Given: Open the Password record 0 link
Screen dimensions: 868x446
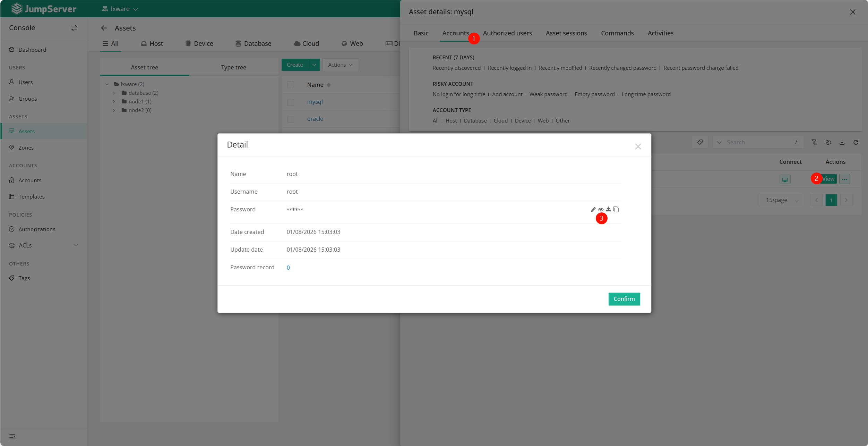Looking at the screenshot, I should pyautogui.click(x=288, y=268).
